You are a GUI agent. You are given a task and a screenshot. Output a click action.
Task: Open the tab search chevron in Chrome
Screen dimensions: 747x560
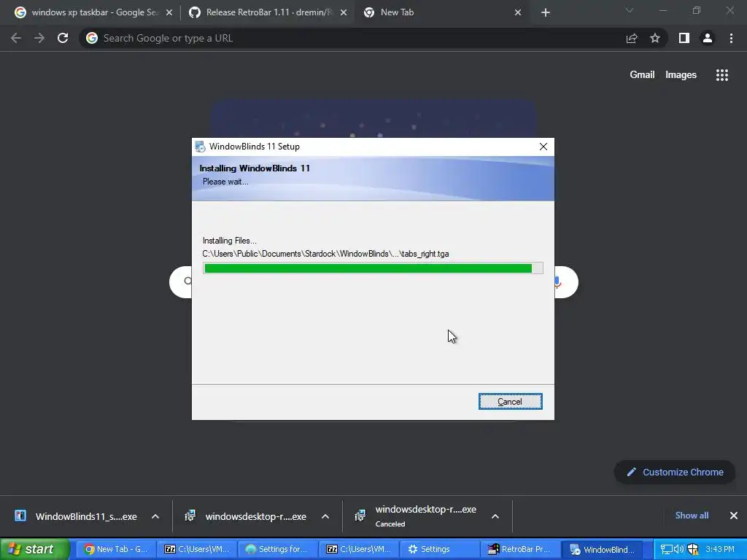(x=630, y=10)
